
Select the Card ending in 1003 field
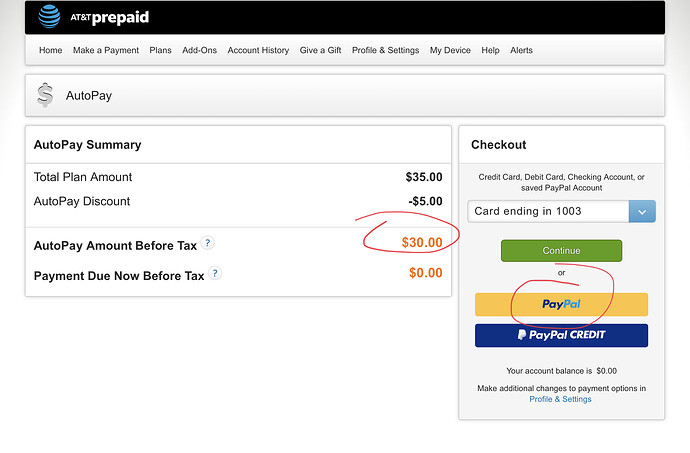[x=548, y=211]
